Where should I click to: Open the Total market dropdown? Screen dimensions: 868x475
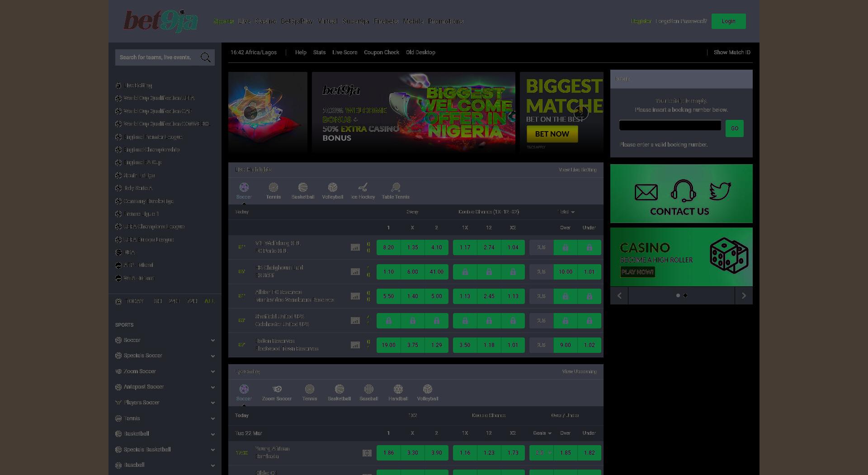point(566,212)
